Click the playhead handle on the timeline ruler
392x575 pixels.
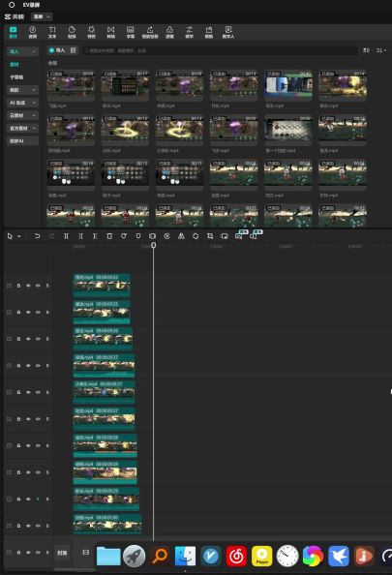(x=154, y=245)
